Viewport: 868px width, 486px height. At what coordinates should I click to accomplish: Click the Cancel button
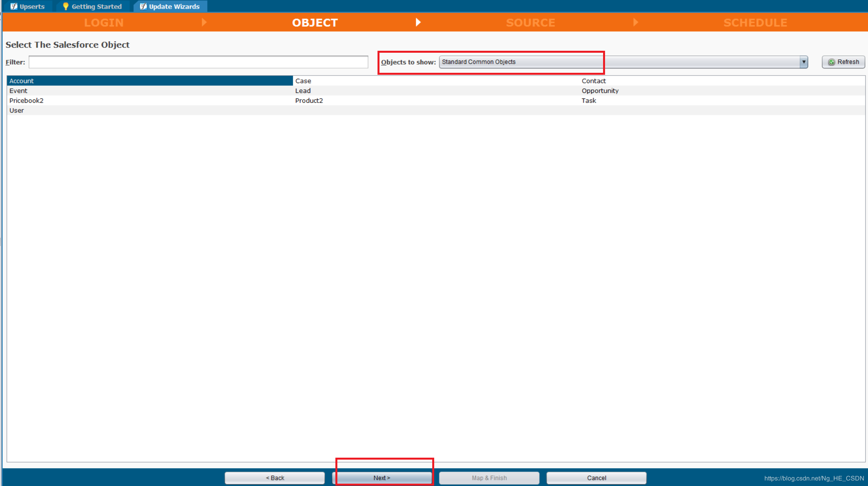pos(596,478)
